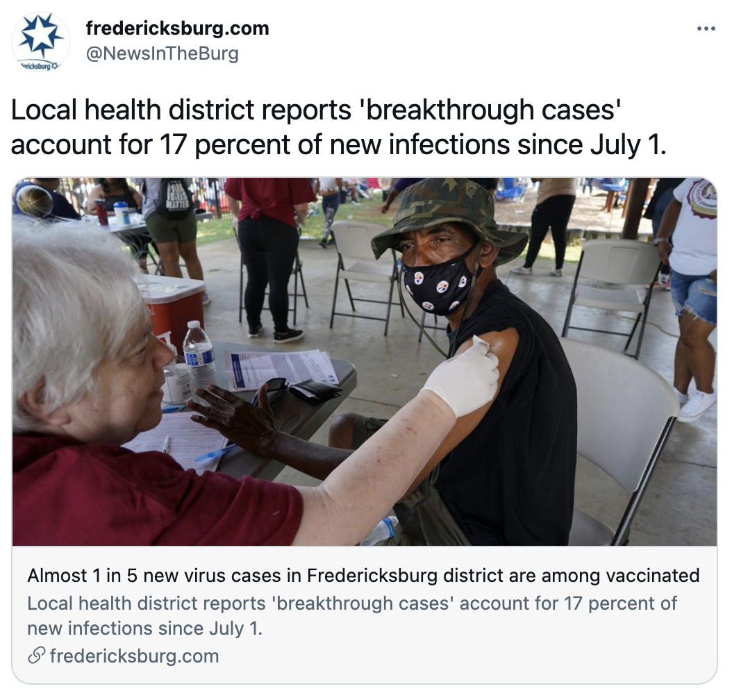
Task: Open the three-dot more options menu
Action: point(706,29)
